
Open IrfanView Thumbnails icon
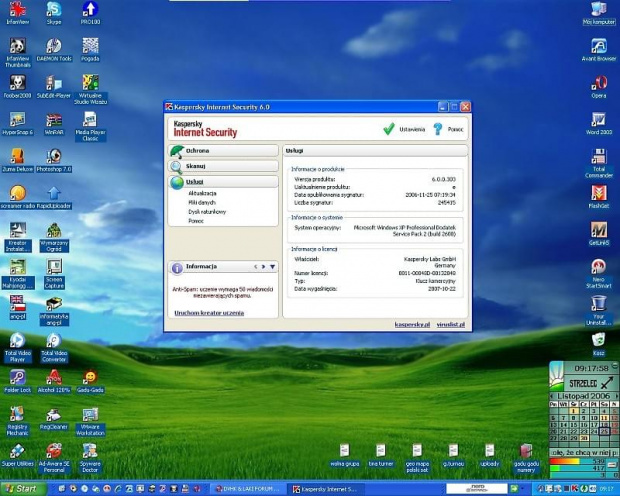[17, 53]
